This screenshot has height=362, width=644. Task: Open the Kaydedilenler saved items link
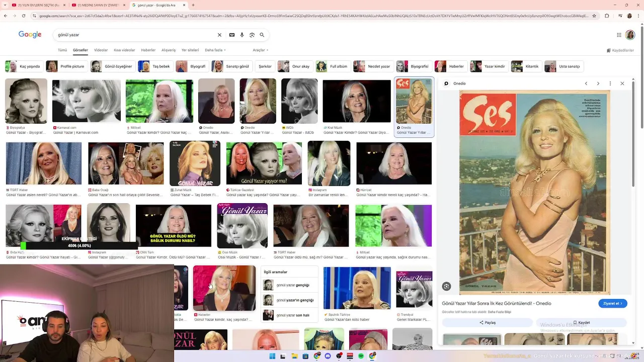pos(620,50)
